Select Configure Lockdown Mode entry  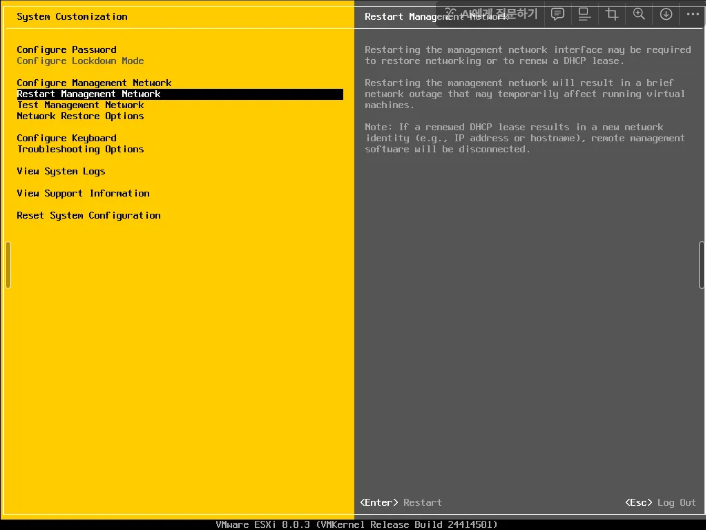click(x=80, y=61)
